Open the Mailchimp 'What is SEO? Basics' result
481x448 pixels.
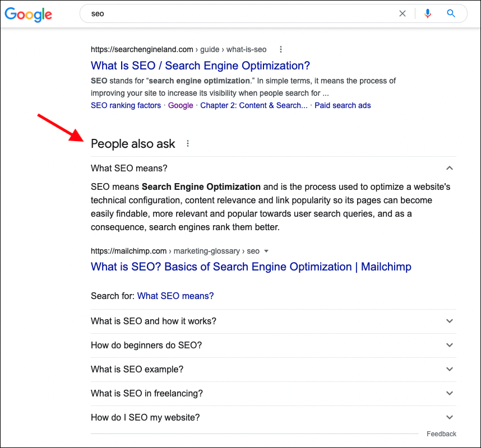click(x=251, y=267)
